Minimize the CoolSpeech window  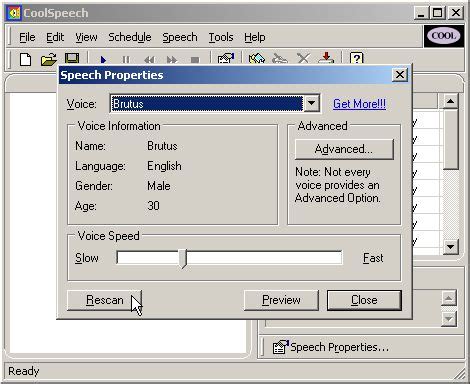pyautogui.click(x=421, y=13)
